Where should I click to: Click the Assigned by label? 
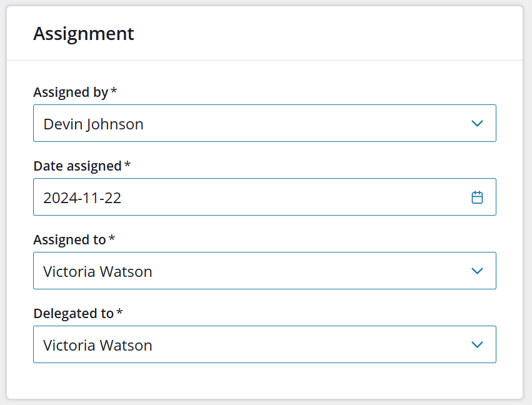(x=71, y=92)
